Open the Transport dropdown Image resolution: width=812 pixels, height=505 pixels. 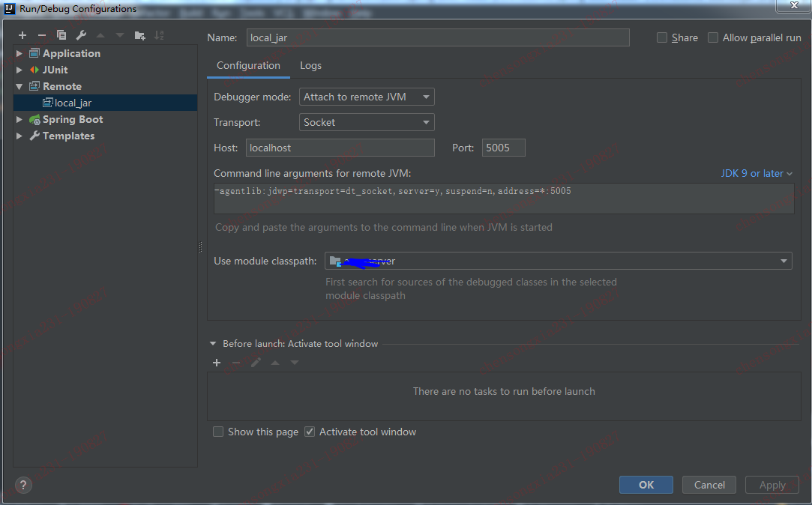tap(367, 122)
